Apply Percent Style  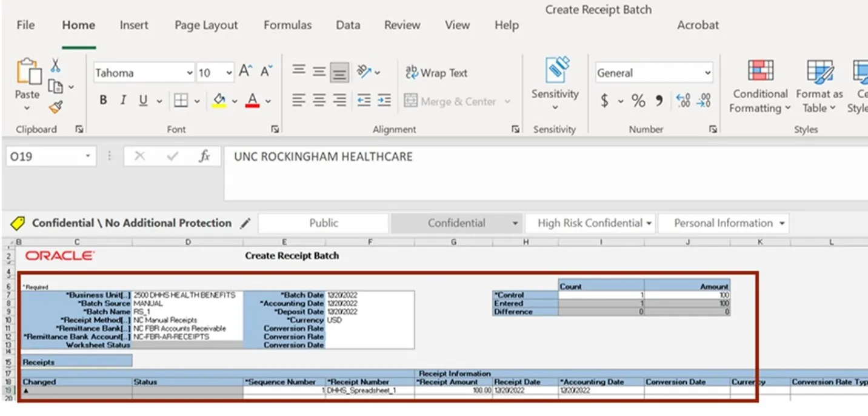tap(638, 101)
